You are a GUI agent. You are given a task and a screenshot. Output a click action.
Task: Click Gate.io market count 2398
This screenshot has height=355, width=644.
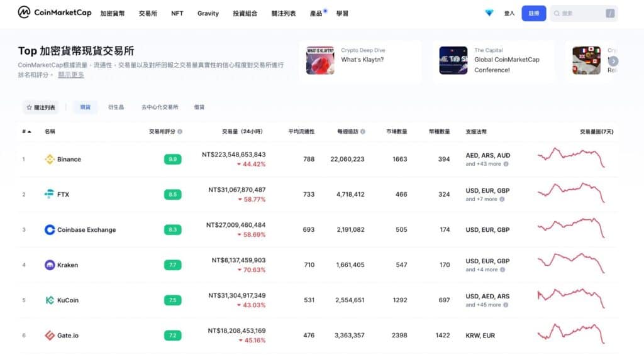399,336
